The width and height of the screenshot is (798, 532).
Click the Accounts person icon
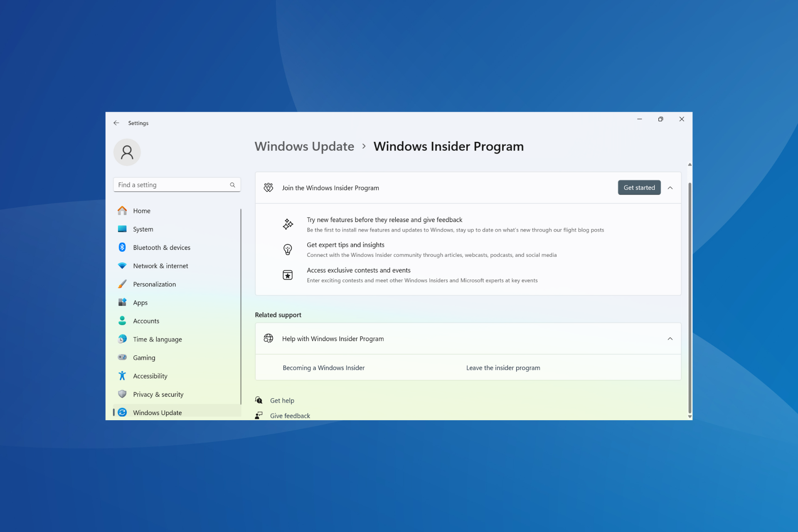pos(122,320)
